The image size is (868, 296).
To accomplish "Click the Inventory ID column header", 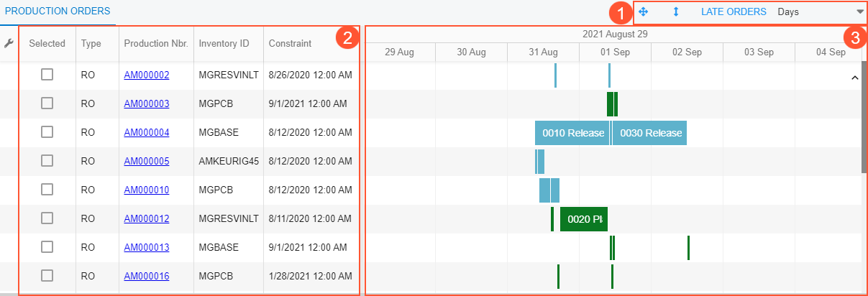I will click(x=224, y=43).
